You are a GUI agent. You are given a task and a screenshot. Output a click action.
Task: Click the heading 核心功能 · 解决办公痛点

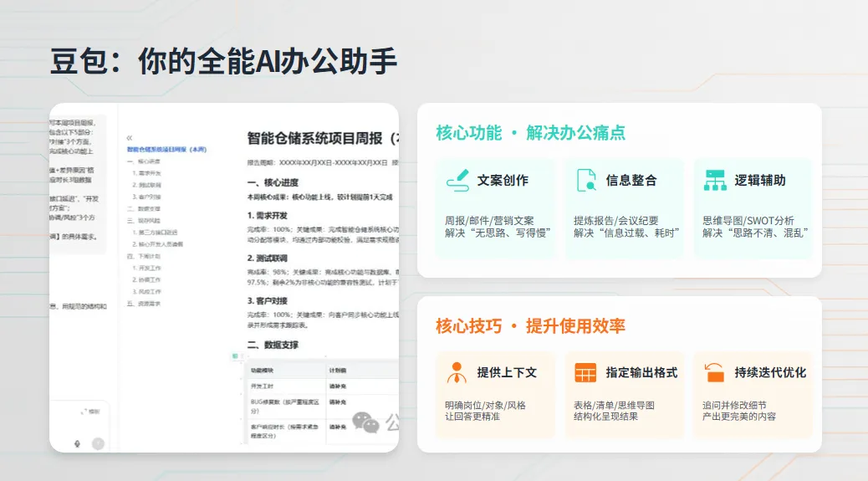pyautogui.click(x=530, y=133)
